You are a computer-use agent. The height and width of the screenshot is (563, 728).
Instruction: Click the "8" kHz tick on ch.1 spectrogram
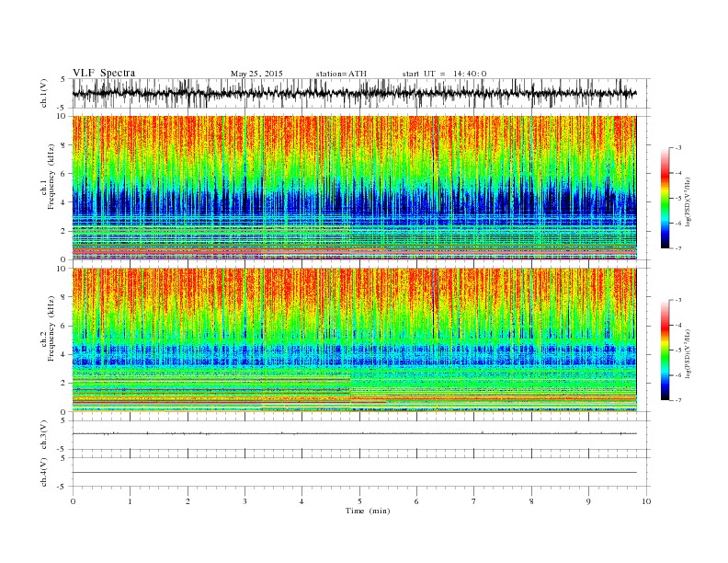pos(64,145)
